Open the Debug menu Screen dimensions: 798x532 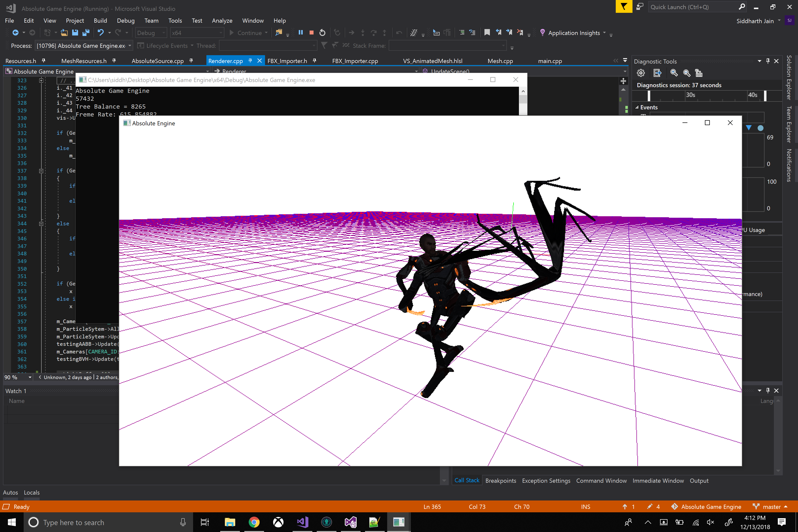[x=126, y=21]
